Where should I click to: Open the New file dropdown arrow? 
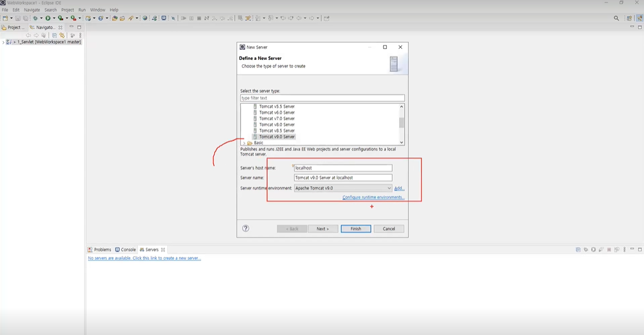pyautogui.click(x=11, y=18)
